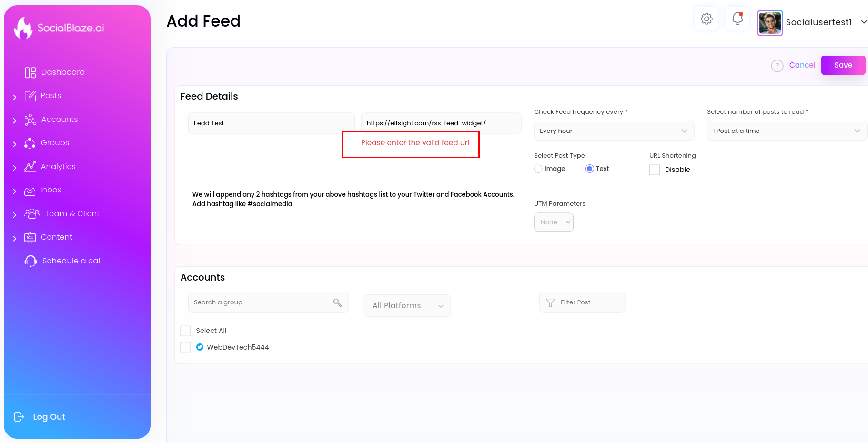This screenshot has height=443, width=868.
Task: Click the Add Feed page title
Action: pos(203,21)
